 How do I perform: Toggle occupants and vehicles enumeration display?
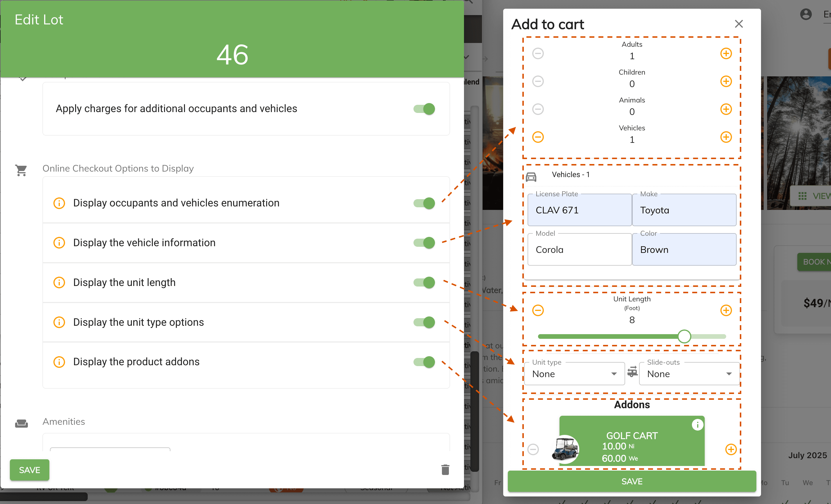[x=424, y=203]
